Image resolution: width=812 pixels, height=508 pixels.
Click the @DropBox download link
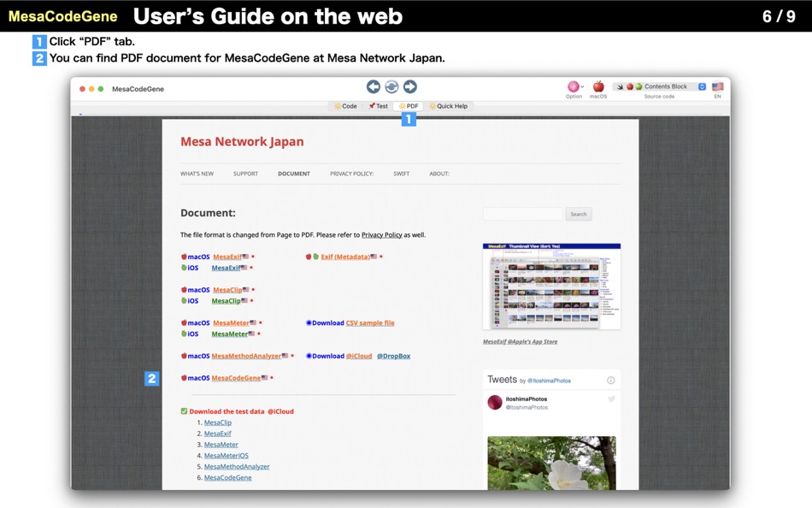(393, 356)
